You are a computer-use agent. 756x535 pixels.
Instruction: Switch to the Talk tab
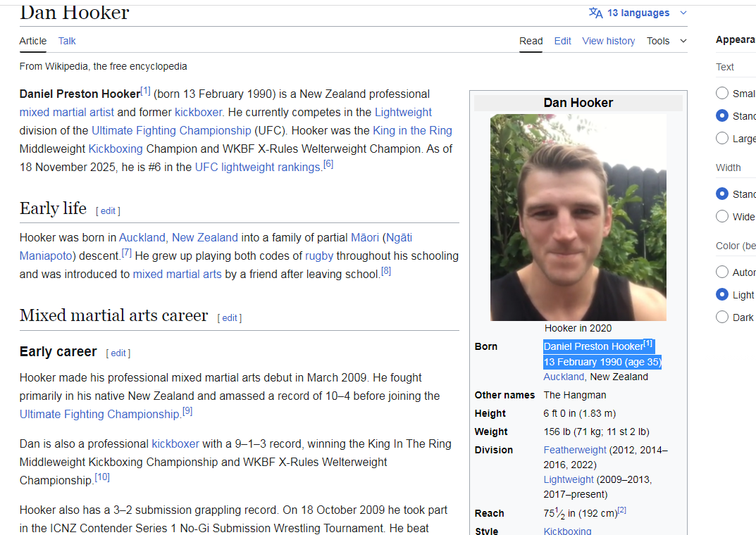(x=67, y=41)
